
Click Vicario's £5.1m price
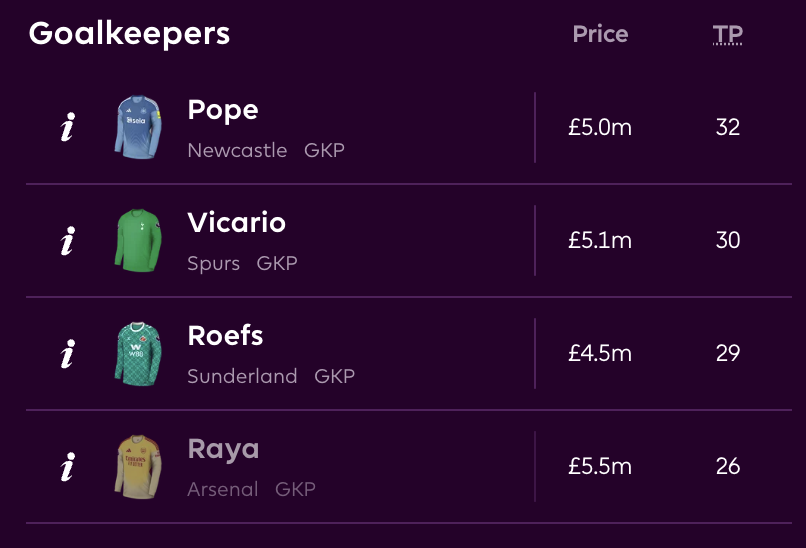[x=600, y=241]
